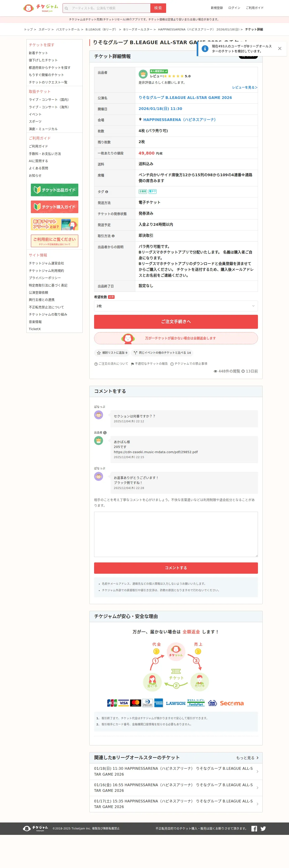Click the venue map pin icon
This screenshot has width=289, height=868.
pyautogui.click(x=140, y=119)
